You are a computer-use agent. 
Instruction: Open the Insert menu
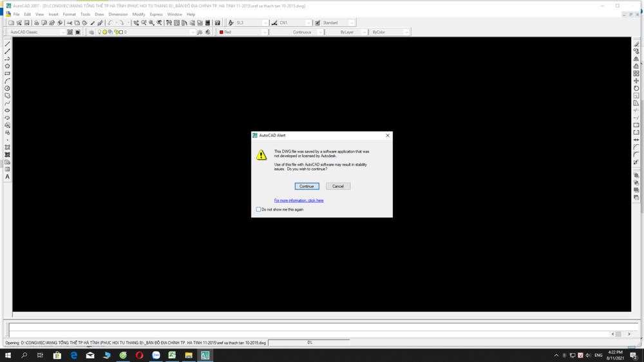[x=53, y=14]
